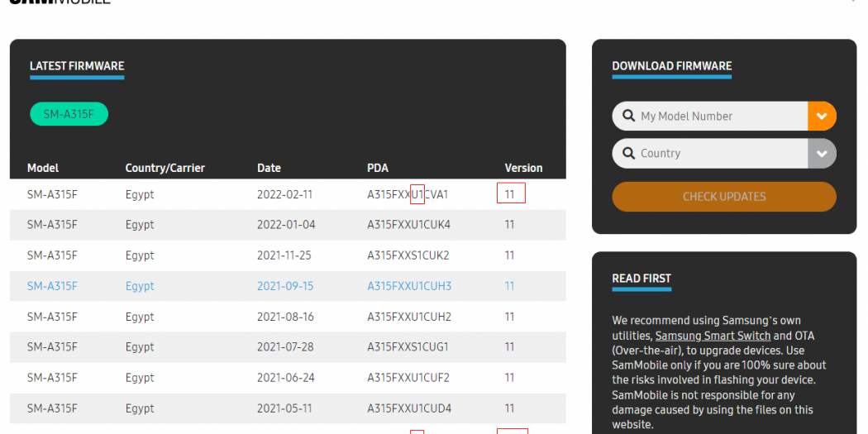Click the Version column header
868x434 pixels.
(x=523, y=168)
